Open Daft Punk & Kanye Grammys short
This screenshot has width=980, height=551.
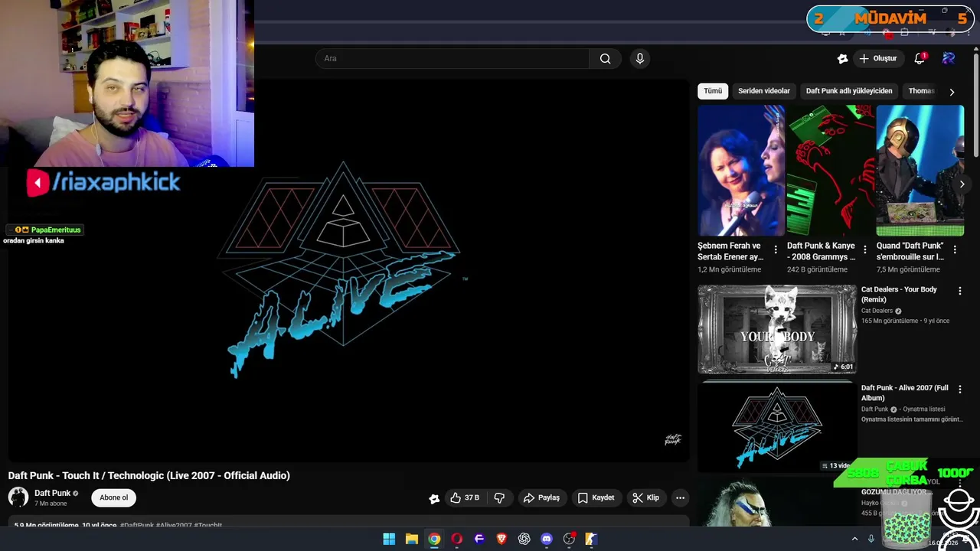point(831,171)
